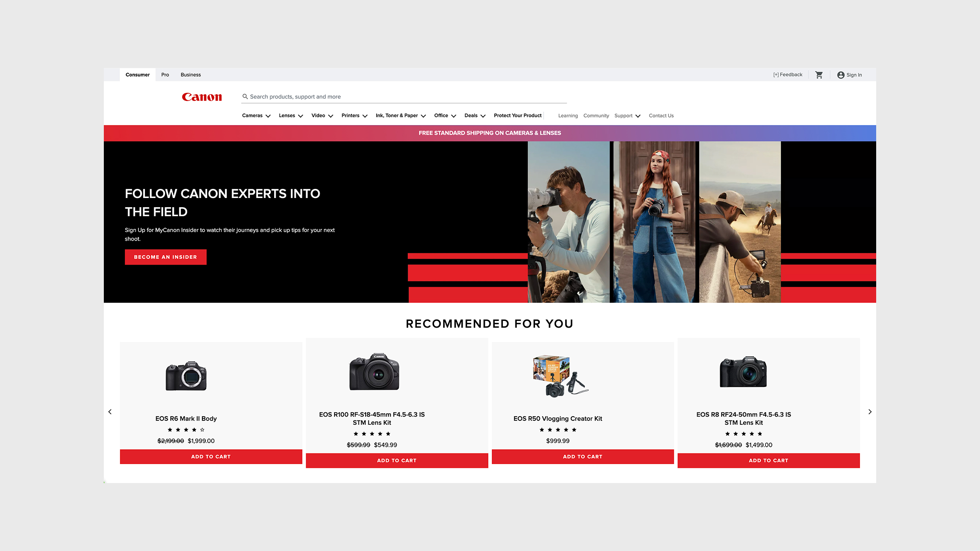Go to previous recommended products arrow
980x551 pixels.
coord(110,412)
